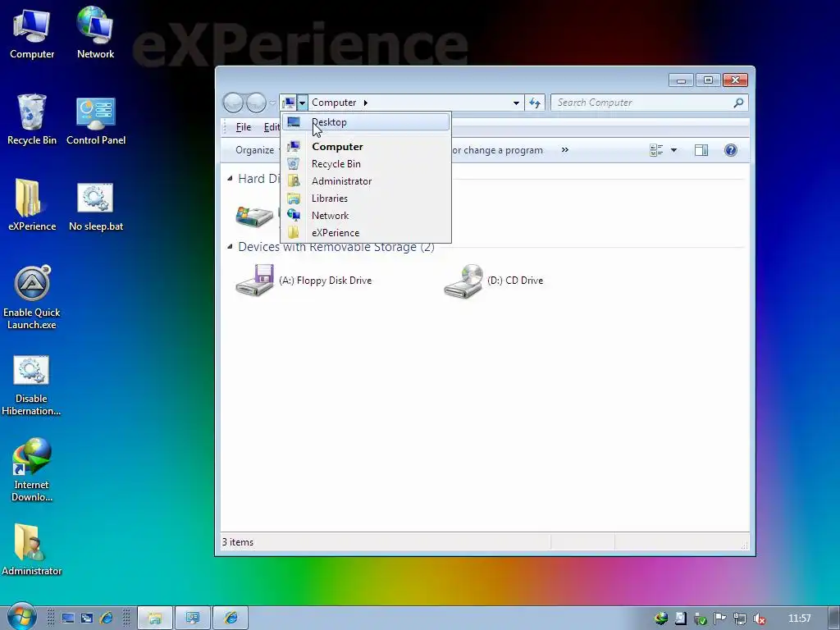840x630 pixels.
Task: Click the muted volume tray icon
Action: (x=759, y=619)
